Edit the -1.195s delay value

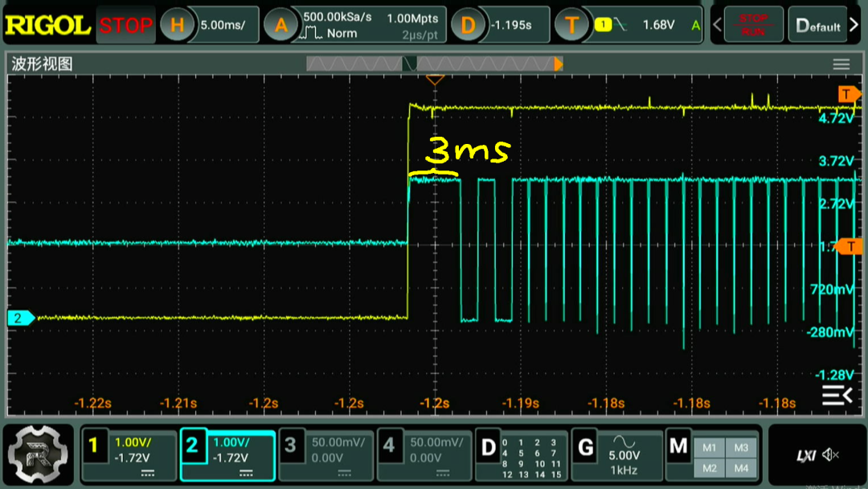(511, 25)
